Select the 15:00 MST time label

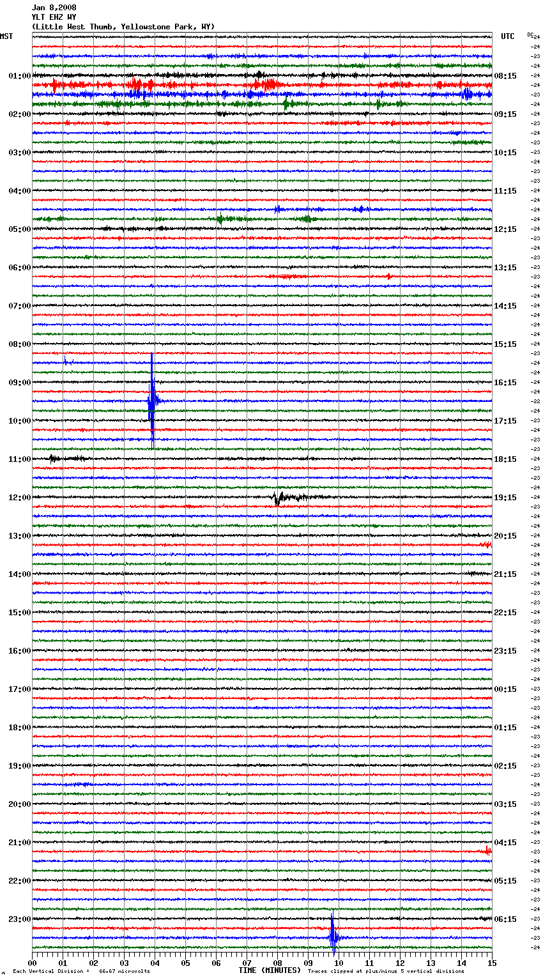coord(20,613)
